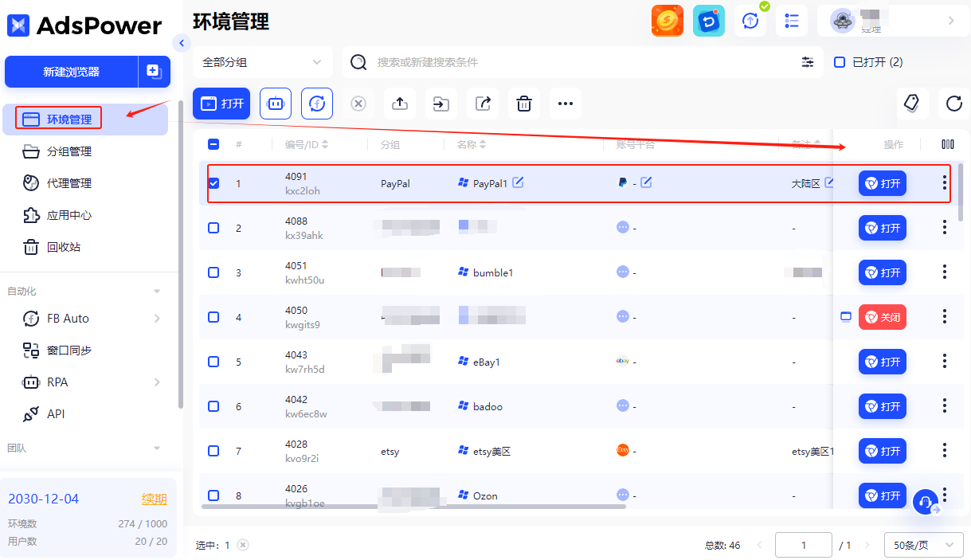971x560 pixels.
Task: Check the row 4 kwgits9 checkbox
Action: (213, 317)
